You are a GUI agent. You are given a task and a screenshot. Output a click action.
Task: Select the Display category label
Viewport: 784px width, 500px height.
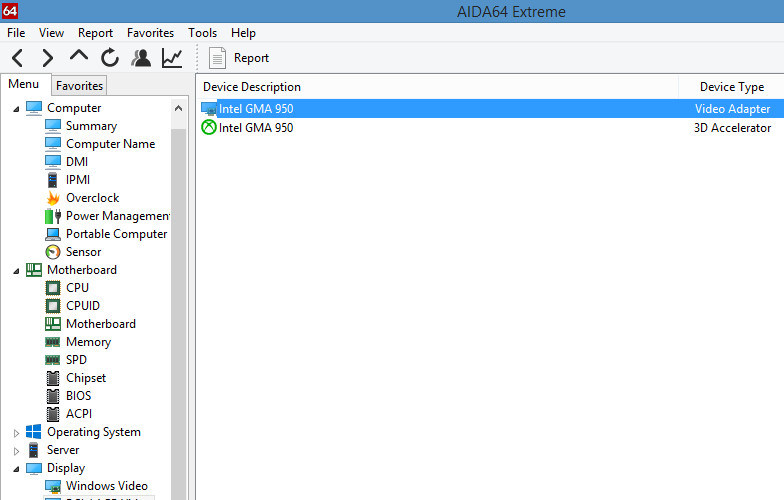coord(66,468)
